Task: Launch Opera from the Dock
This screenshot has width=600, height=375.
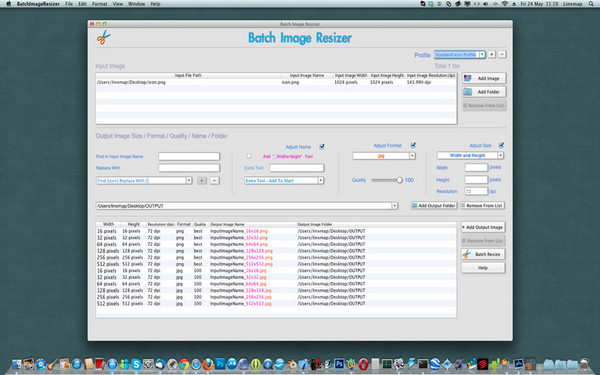Action: (363, 364)
